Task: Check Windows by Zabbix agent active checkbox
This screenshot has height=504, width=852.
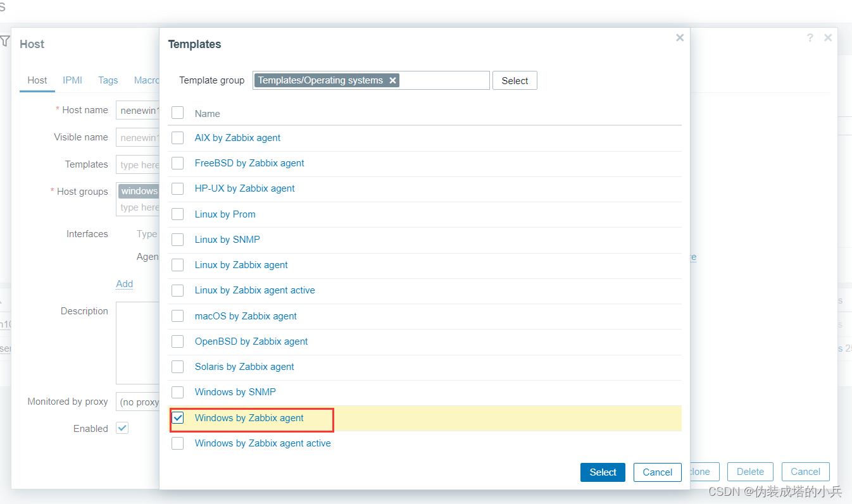Action: 178,443
